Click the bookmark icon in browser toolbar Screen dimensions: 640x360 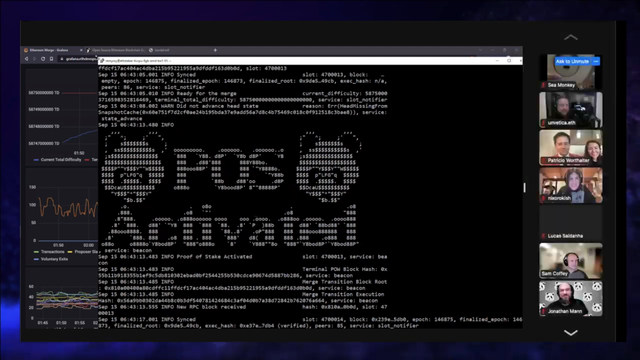tap(51, 59)
